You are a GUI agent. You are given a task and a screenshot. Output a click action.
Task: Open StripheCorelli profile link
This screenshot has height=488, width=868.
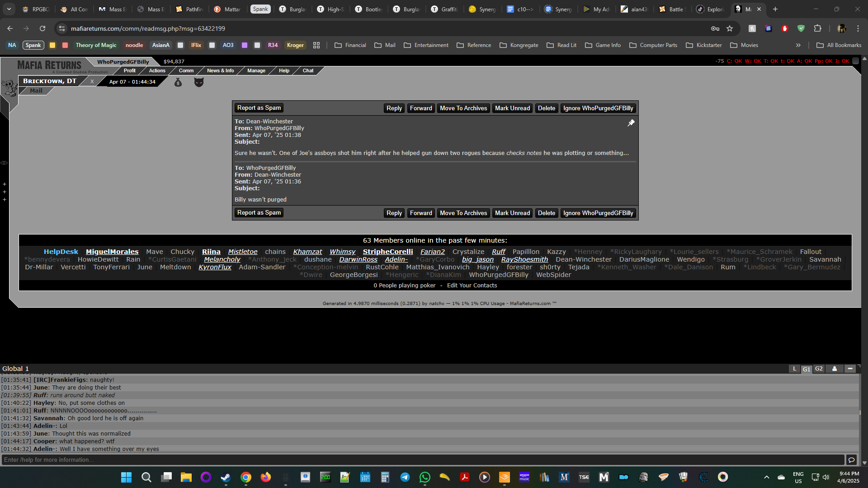tap(388, 252)
